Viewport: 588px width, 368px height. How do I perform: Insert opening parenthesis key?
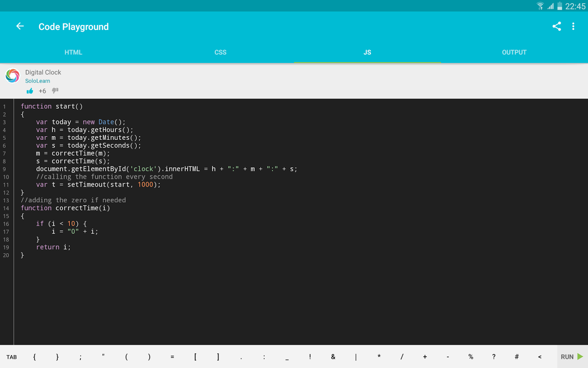pos(126,357)
